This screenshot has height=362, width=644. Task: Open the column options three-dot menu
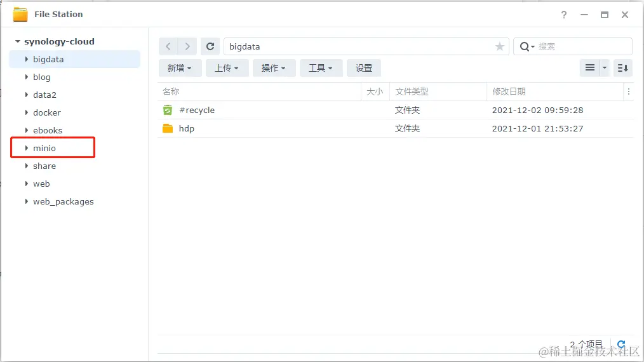628,91
